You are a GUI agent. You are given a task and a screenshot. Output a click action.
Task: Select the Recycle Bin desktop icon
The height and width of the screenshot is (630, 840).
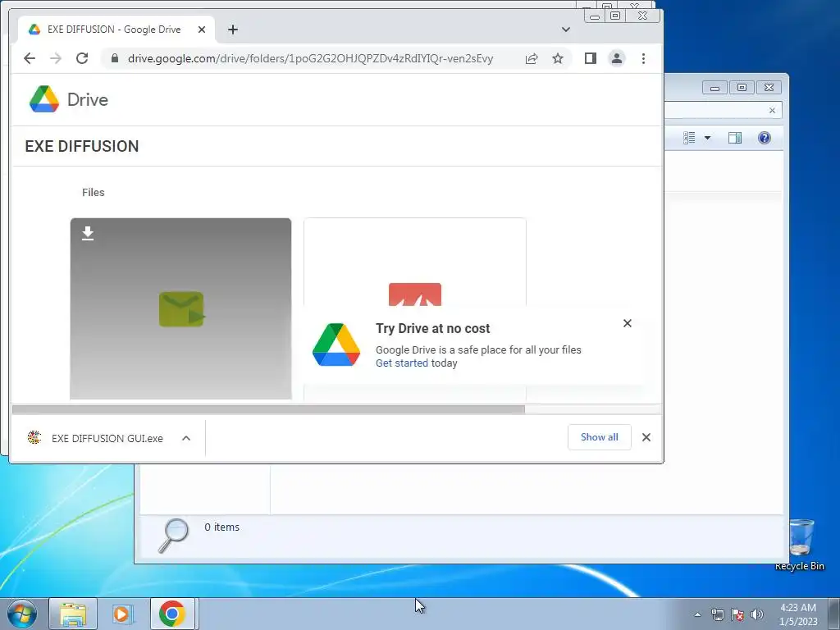[800, 545]
